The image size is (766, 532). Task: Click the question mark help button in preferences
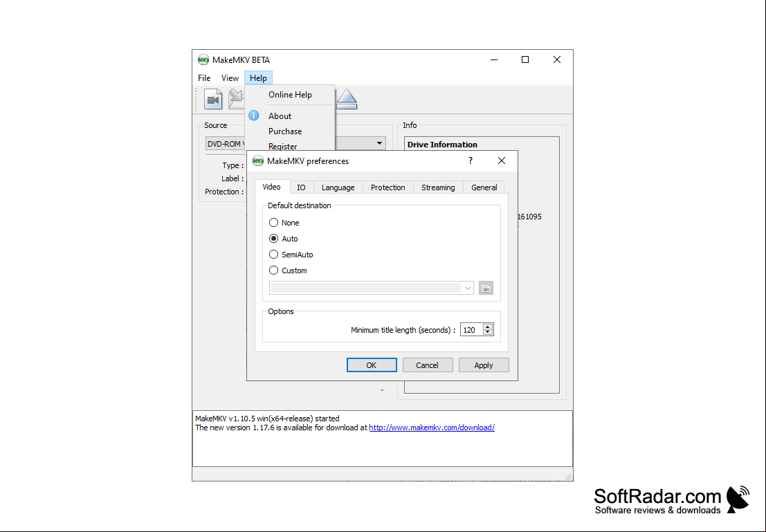click(x=471, y=160)
